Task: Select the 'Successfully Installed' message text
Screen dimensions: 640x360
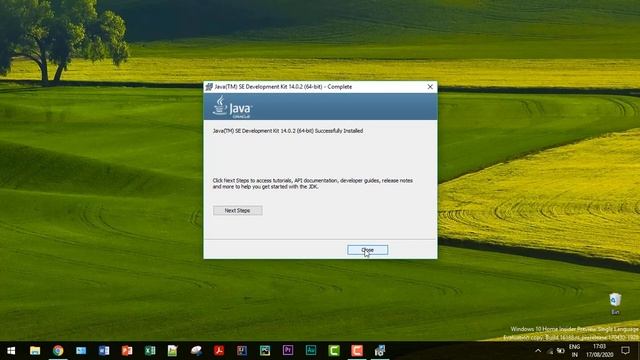Action: pos(288,131)
